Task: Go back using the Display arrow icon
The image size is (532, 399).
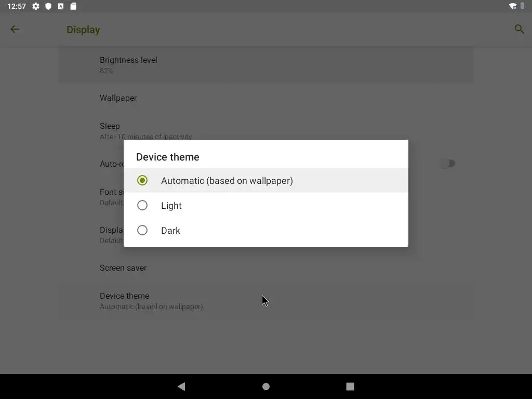Action: tap(15, 29)
